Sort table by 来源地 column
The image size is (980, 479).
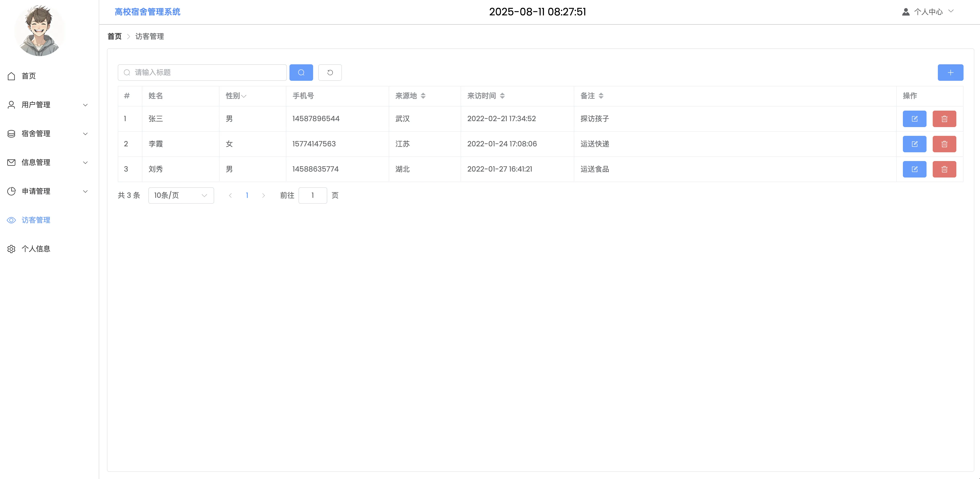[423, 96]
